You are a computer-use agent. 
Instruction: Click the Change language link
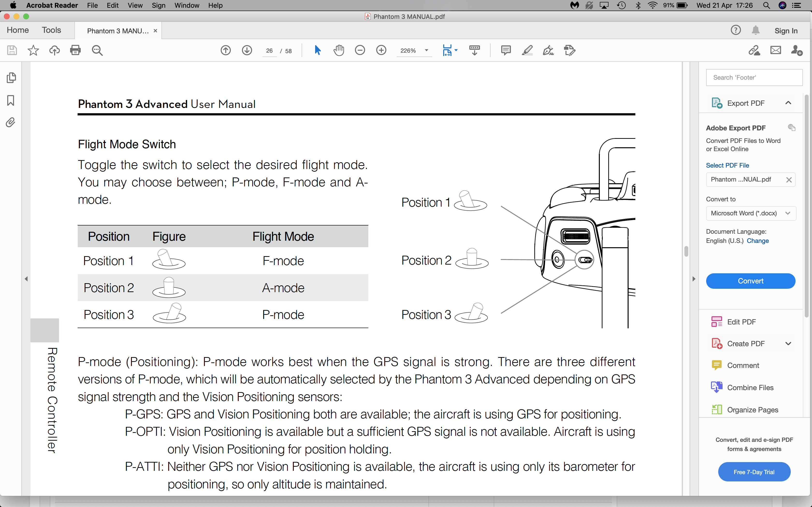click(758, 241)
